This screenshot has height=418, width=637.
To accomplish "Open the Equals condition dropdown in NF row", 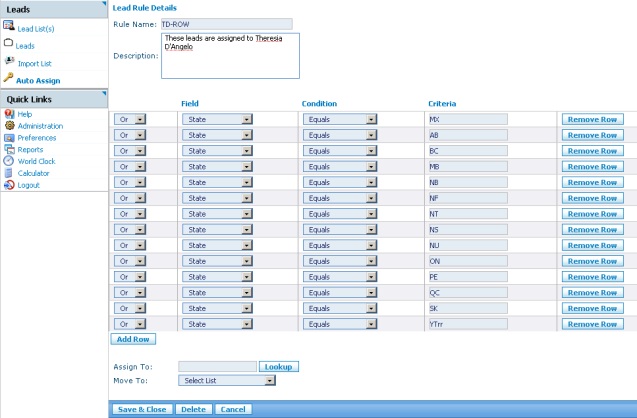I will (x=340, y=198).
